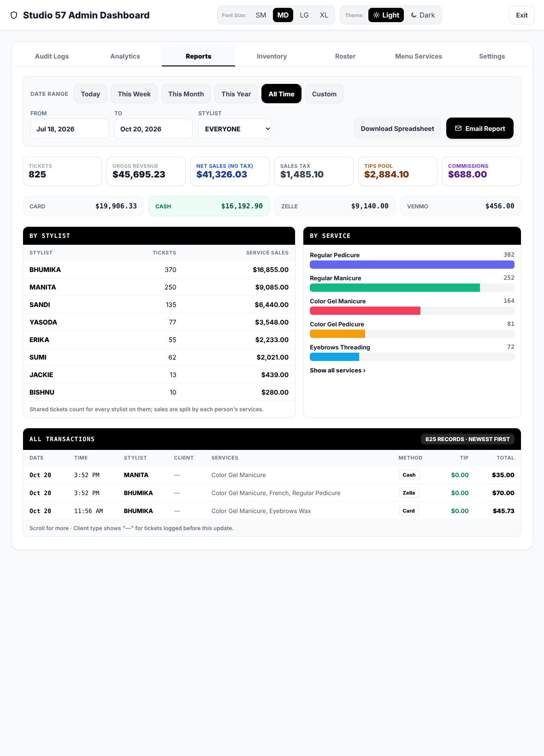Click the Color Gel Manicure red bar
Screen dimensions: 544x756
click(365, 311)
